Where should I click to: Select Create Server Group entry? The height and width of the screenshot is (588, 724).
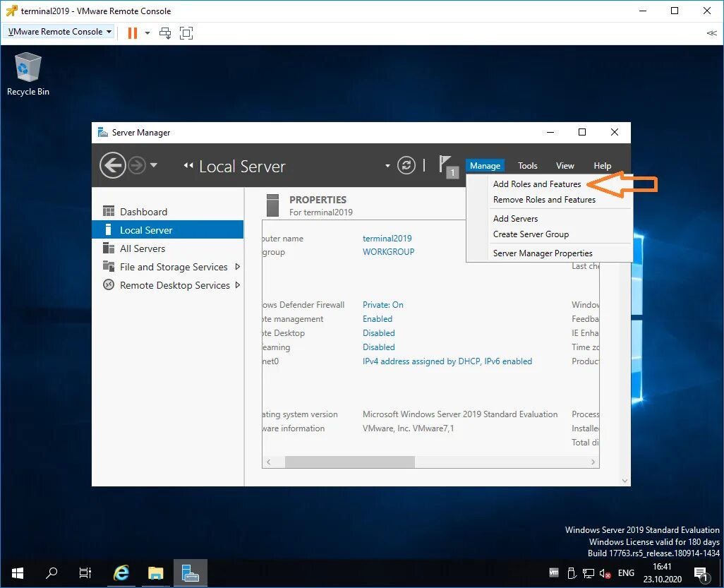tap(531, 234)
